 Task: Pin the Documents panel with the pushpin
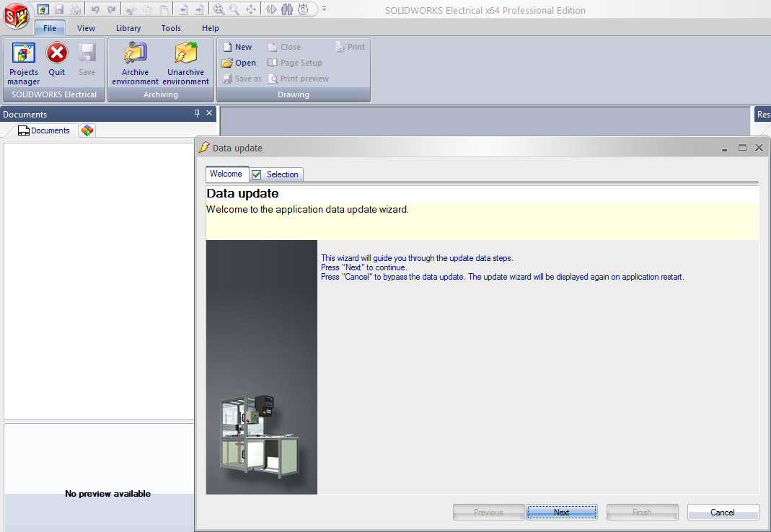(197, 114)
